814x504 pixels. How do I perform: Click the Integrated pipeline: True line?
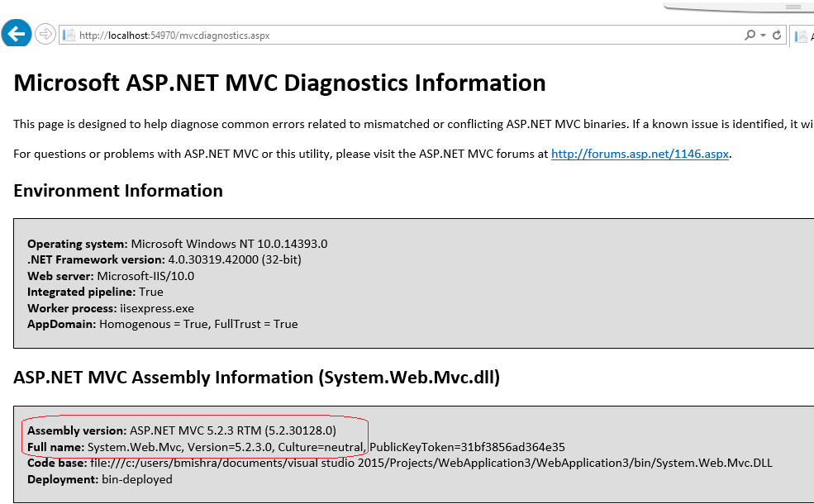click(95, 292)
